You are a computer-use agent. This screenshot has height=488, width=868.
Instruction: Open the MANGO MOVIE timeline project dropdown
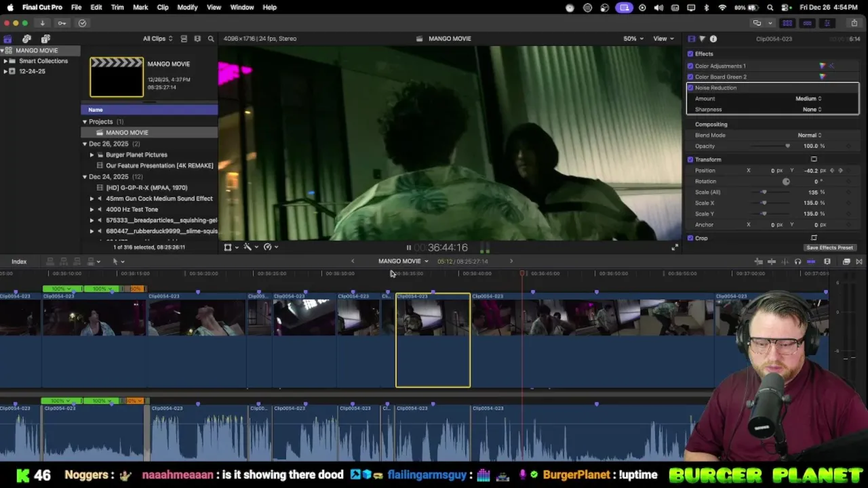coord(403,261)
